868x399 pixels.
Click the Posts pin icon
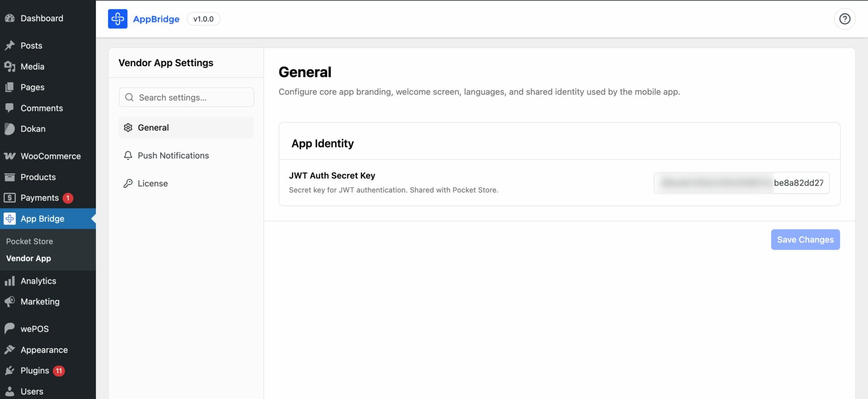coord(10,46)
